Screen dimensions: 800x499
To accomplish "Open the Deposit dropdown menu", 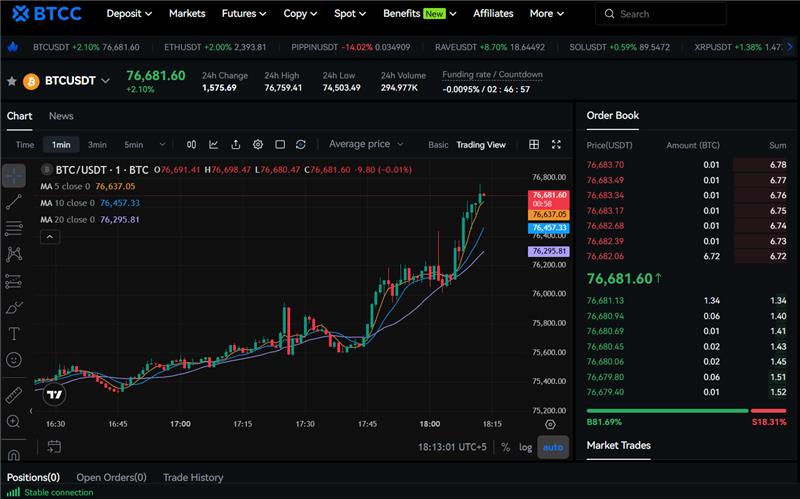I will click(x=129, y=14).
